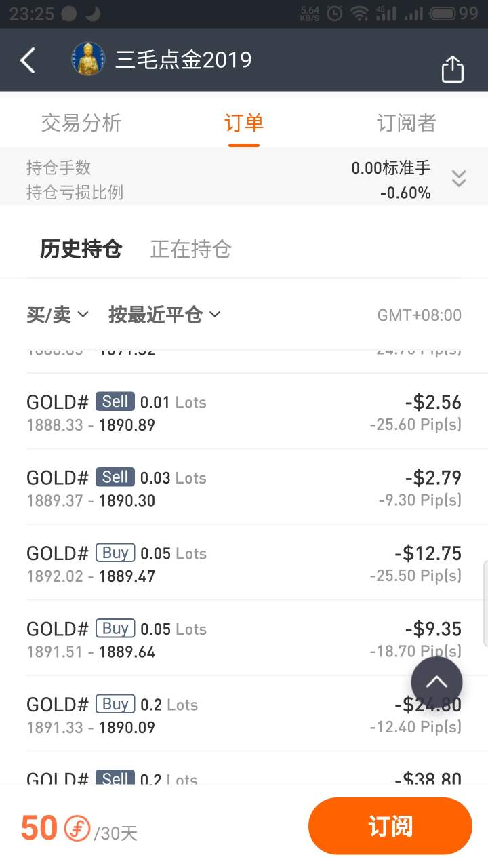Tap the 三毛点金2019 profile avatar
Screen dimensions: 488x868
(88, 60)
